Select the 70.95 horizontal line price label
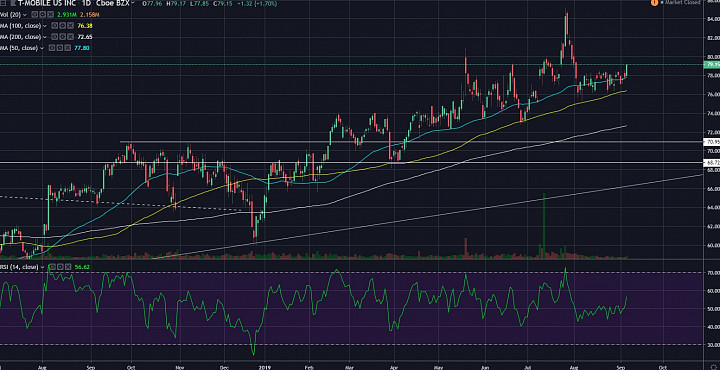 (x=711, y=142)
